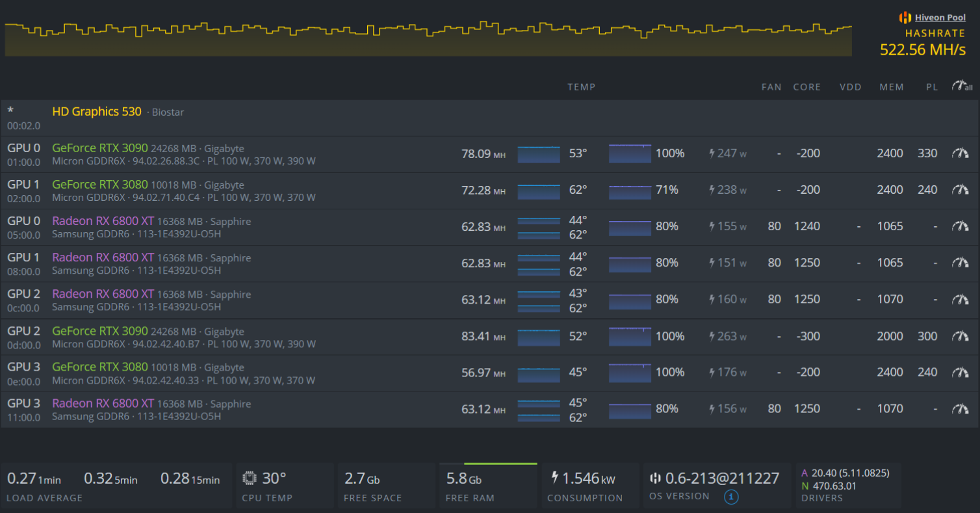Screen dimensions: 980x513
Task: Click the PL column header
Action: [x=932, y=86]
